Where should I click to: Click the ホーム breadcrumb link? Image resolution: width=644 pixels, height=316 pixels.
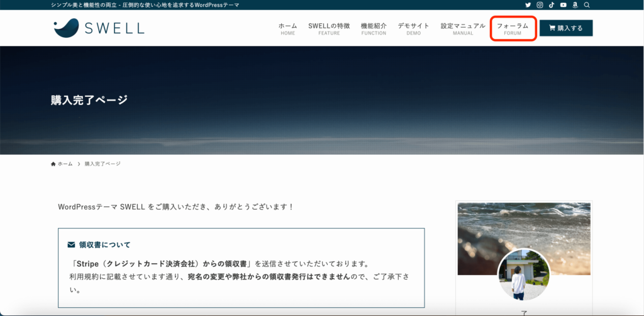tap(65, 164)
